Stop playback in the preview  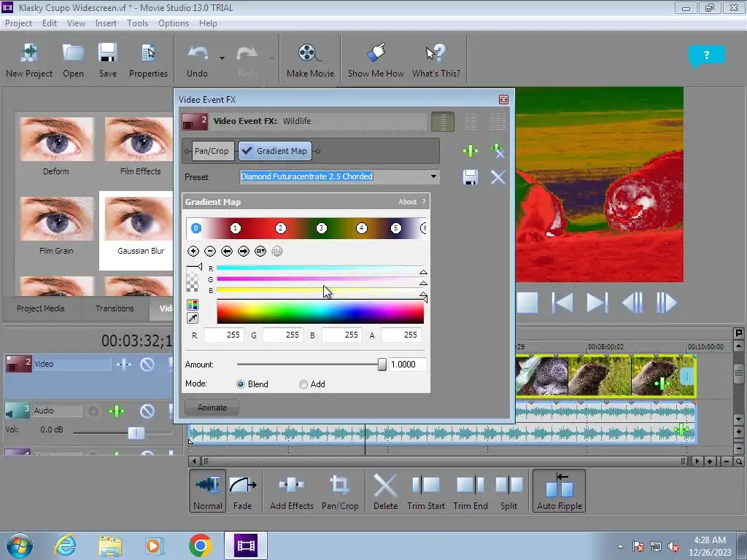pos(527,303)
